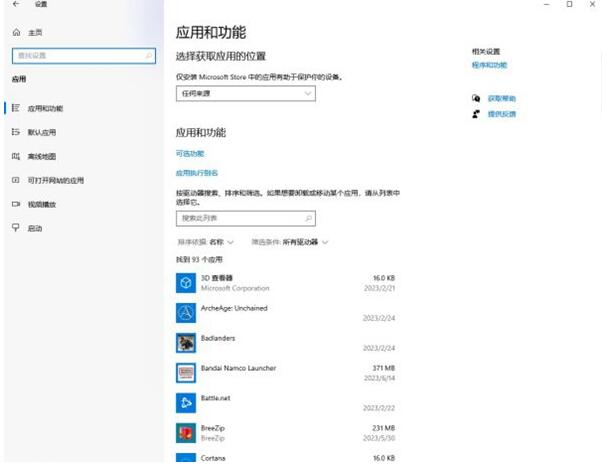This screenshot has width=602, height=466.
Task: Open the 可选功能 link
Action: tap(190, 154)
